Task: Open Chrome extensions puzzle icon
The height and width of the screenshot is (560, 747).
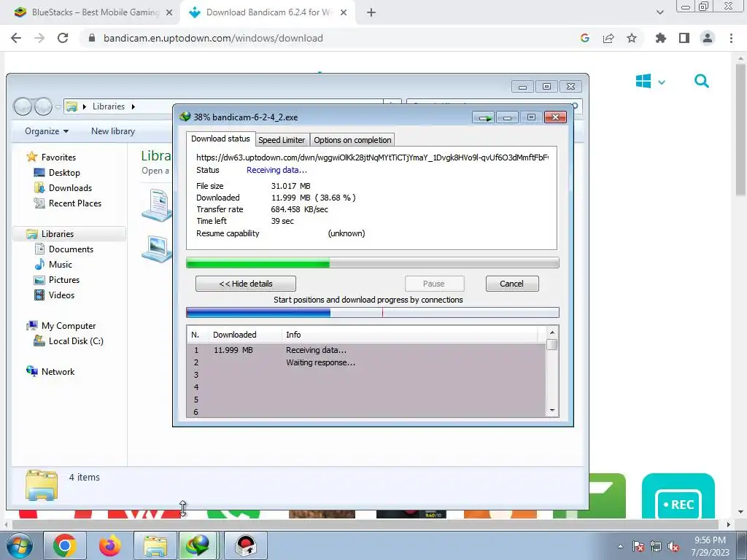Action: (x=661, y=38)
